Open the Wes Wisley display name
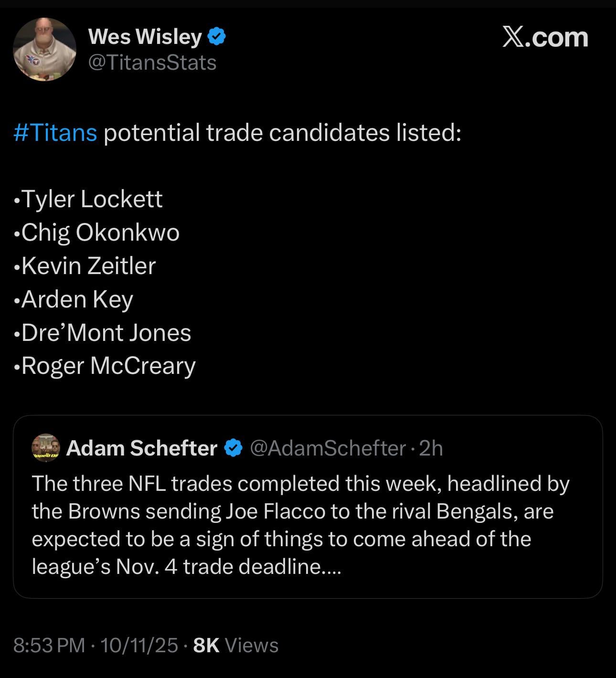 (145, 37)
